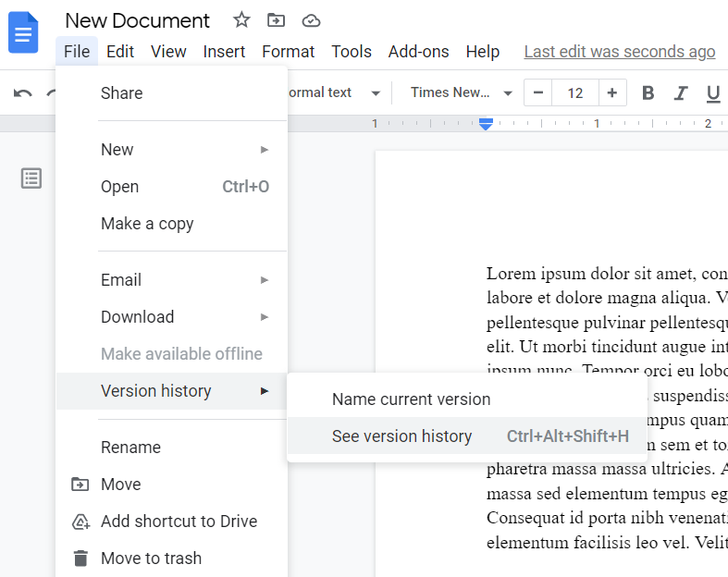Increase font size with plus button

612,92
